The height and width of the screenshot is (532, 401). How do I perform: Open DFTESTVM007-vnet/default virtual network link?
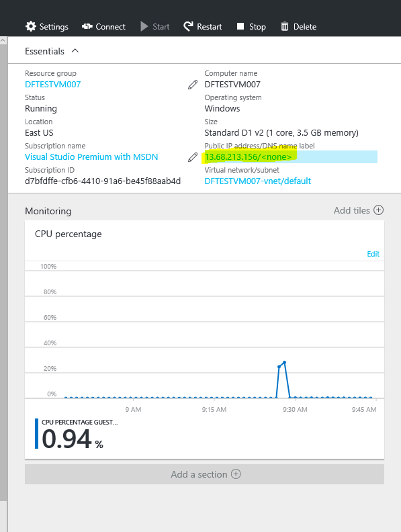pyautogui.click(x=257, y=181)
